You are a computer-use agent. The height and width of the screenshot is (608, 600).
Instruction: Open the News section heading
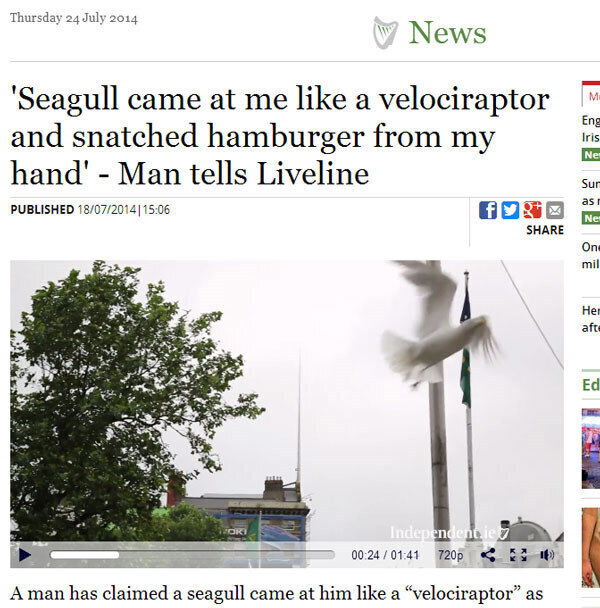pyautogui.click(x=447, y=33)
